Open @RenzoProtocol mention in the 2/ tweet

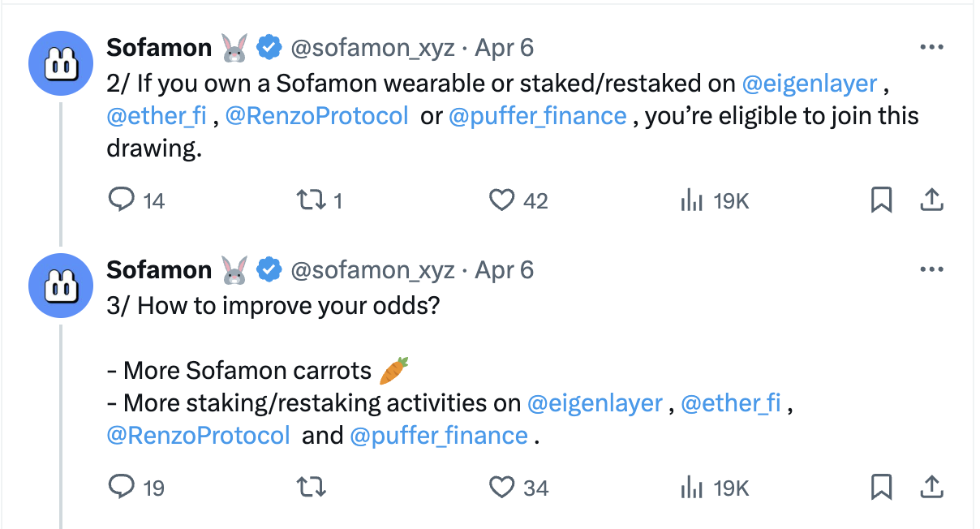tap(317, 116)
